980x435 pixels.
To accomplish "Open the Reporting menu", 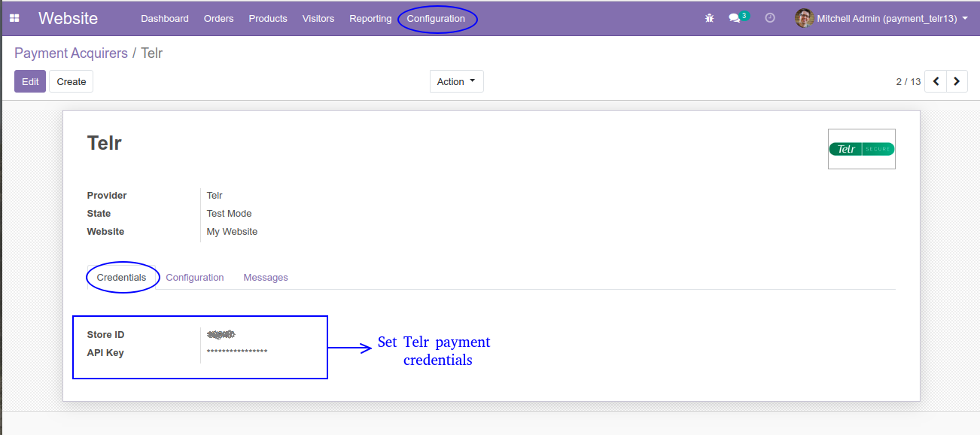I will [370, 18].
